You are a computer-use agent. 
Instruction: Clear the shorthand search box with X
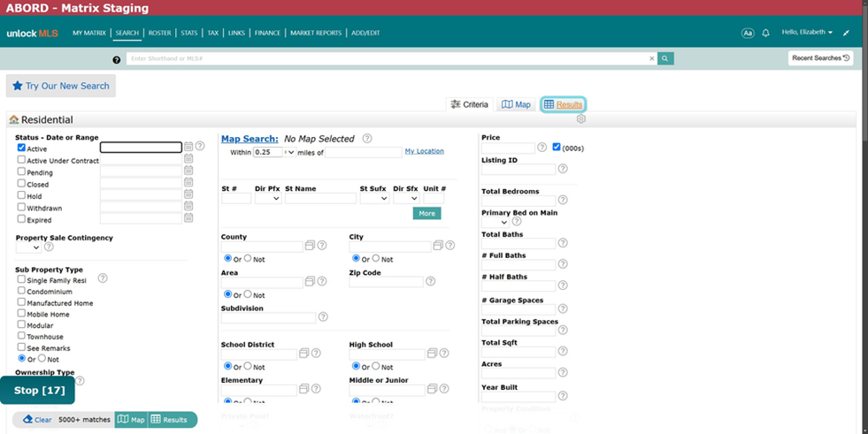[x=651, y=58]
